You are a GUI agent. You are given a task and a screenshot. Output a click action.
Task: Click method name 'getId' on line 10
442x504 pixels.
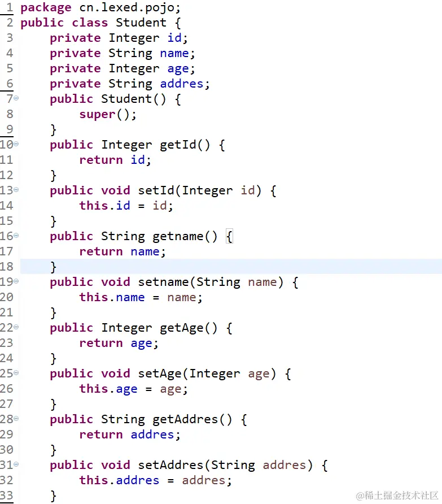178,145
